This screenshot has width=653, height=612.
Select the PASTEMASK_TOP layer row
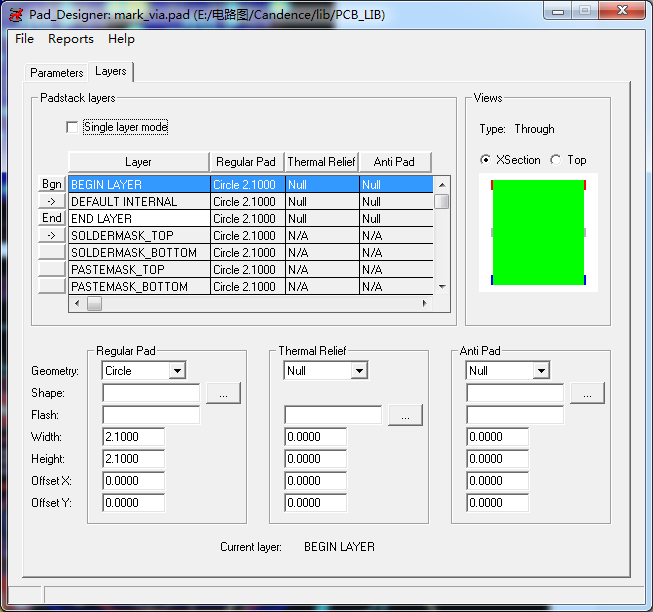click(x=251, y=270)
